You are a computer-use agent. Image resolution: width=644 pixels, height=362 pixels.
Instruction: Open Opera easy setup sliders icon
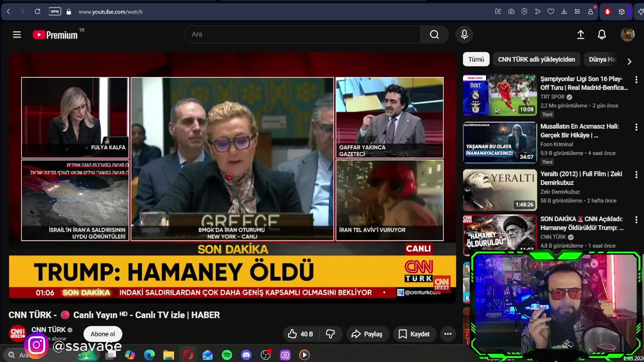577,12
